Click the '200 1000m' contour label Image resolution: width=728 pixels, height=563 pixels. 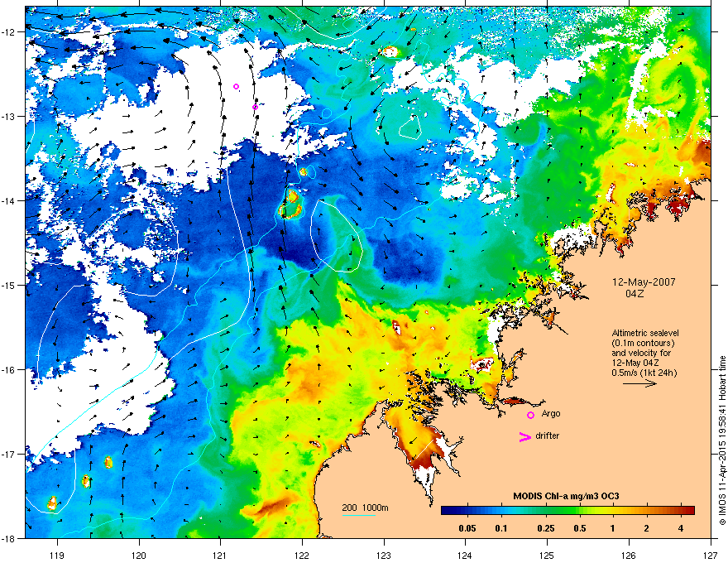pos(365,508)
